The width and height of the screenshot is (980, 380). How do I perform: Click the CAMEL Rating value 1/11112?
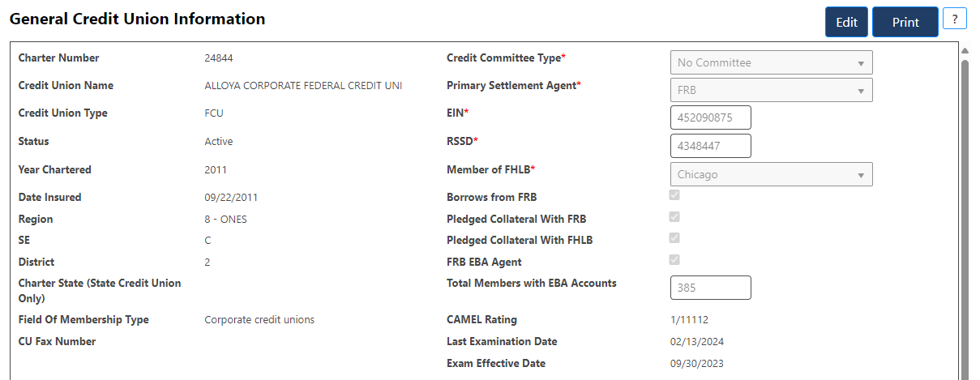tap(691, 320)
